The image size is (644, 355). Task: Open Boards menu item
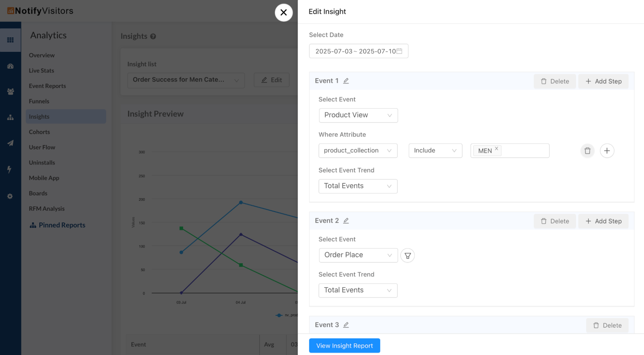coord(38,193)
